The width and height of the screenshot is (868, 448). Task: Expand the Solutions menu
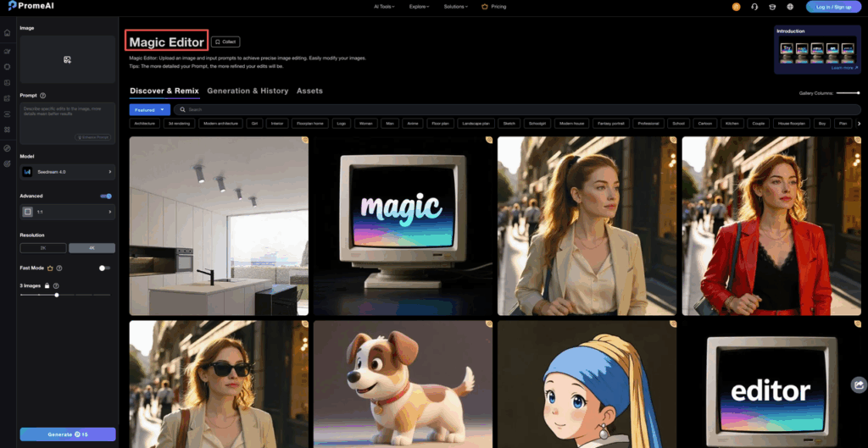(x=455, y=7)
